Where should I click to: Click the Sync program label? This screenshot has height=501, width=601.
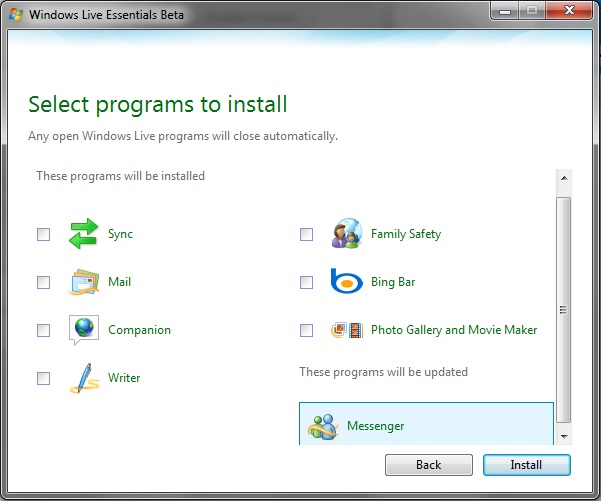coord(120,234)
